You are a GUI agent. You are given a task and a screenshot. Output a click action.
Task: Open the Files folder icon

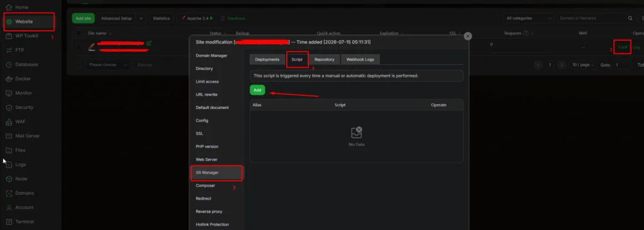coord(9,150)
